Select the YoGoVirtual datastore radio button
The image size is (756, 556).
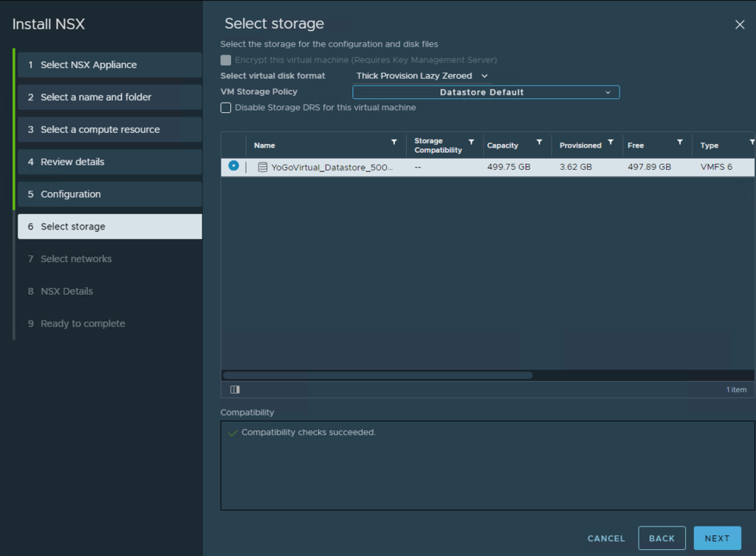(x=233, y=166)
